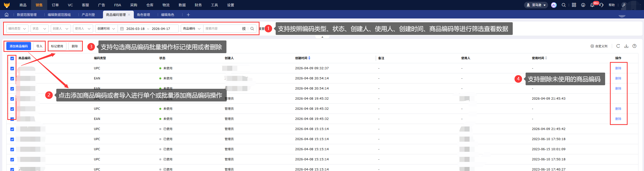The image size is (644, 171).
Task: Open the apps grid icon
Action: point(574,5)
